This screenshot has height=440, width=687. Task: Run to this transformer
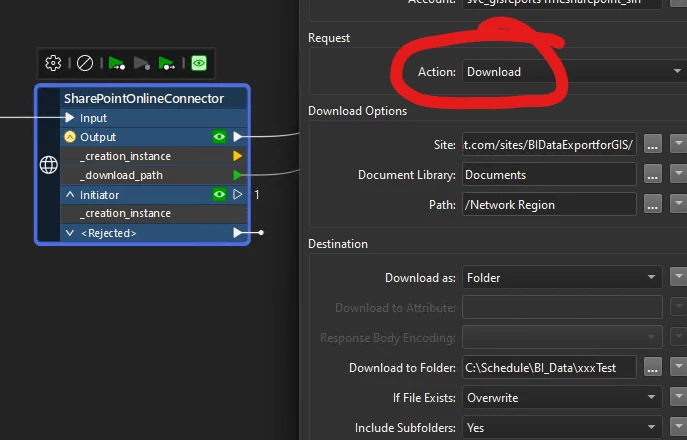point(117,64)
